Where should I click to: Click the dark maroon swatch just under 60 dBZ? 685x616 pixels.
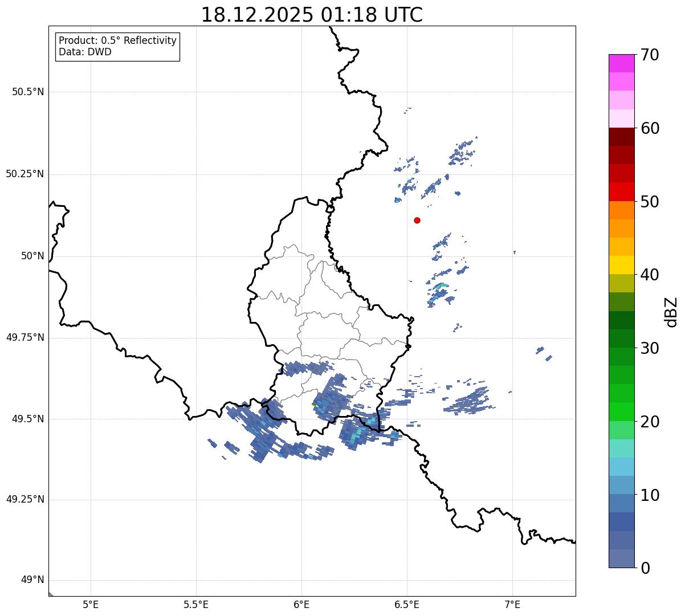[621, 137]
